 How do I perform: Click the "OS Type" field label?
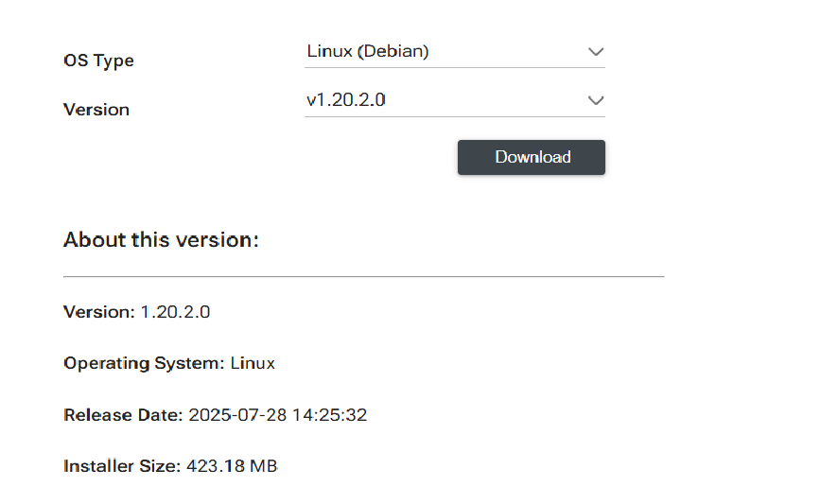(x=98, y=61)
